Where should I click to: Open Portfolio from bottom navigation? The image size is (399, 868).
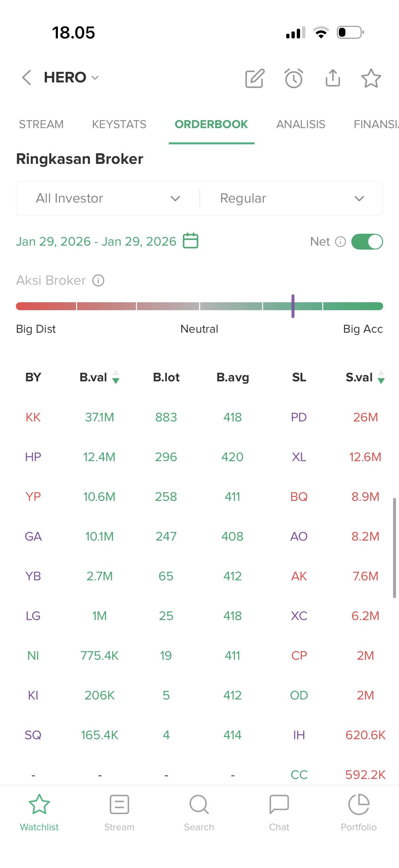(359, 812)
